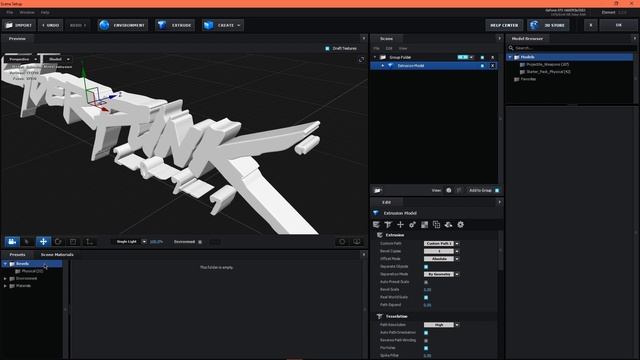Select the Scene panel tab
Screen dimensions: 640x360
386,38
